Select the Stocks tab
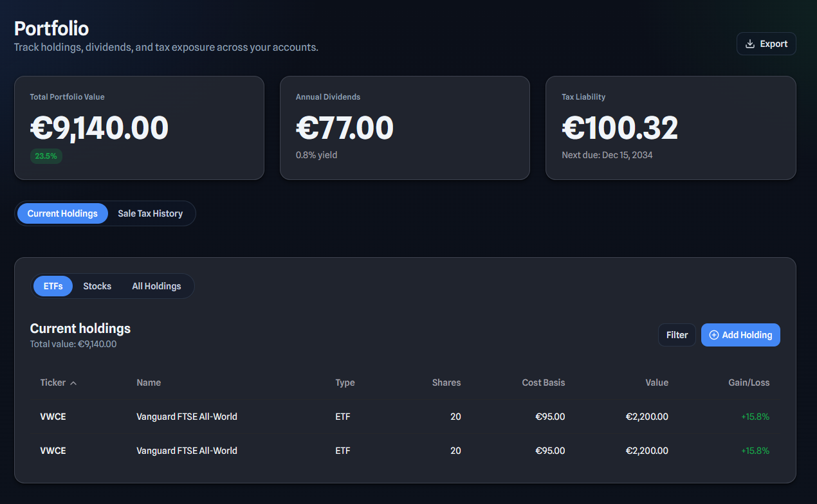 click(x=97, y=286)
